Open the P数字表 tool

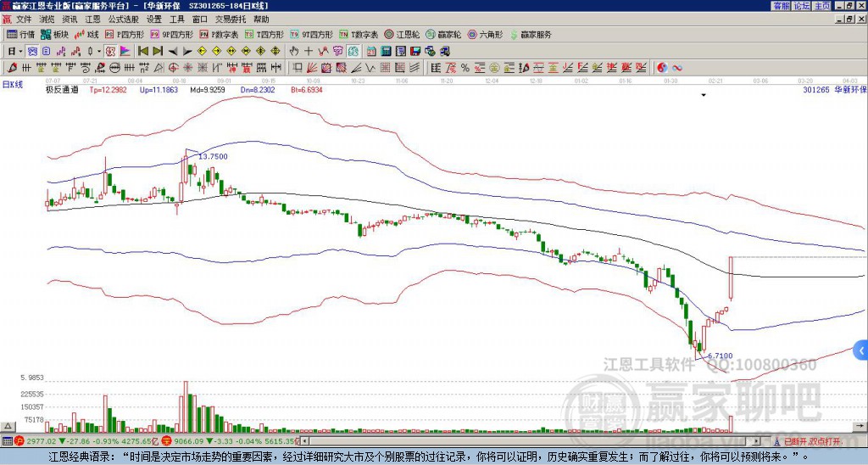click(x=219, y=34)
